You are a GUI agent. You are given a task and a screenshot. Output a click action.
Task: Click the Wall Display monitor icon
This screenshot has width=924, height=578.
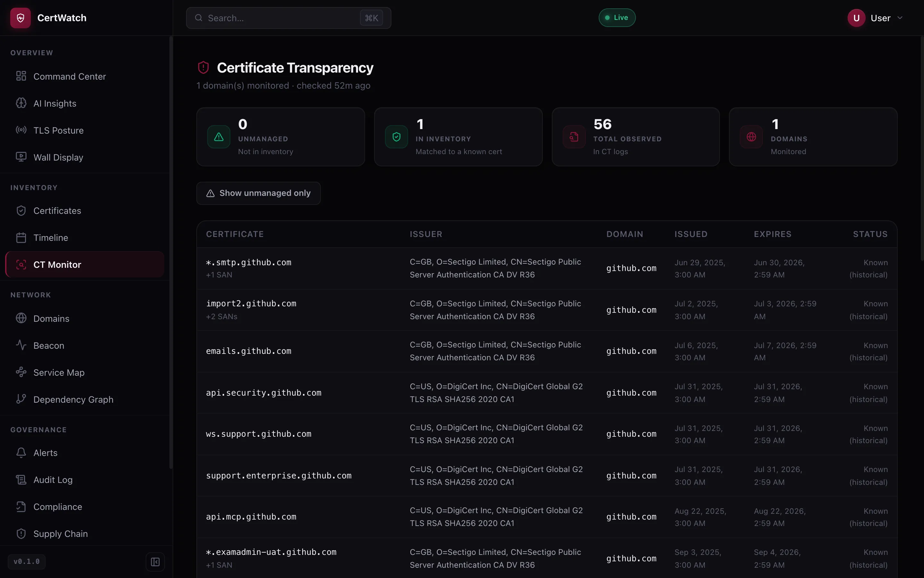coord(21,157)
